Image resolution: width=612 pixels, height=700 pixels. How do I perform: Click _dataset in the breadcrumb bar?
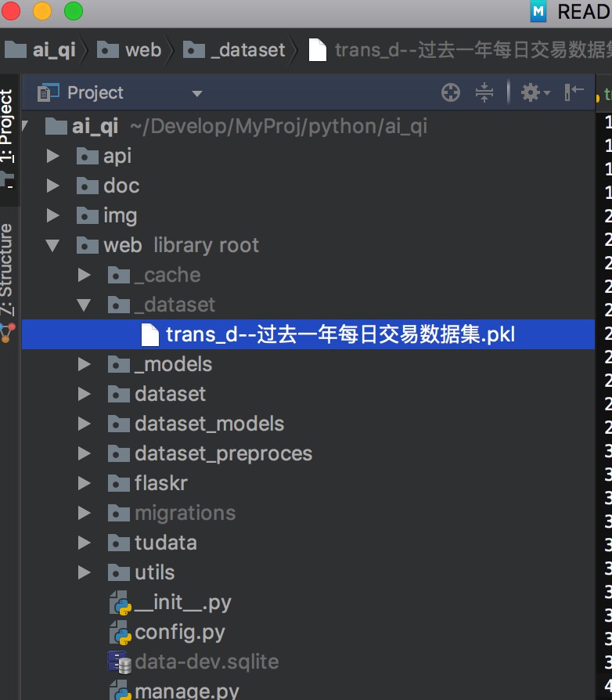pos(234,50)
